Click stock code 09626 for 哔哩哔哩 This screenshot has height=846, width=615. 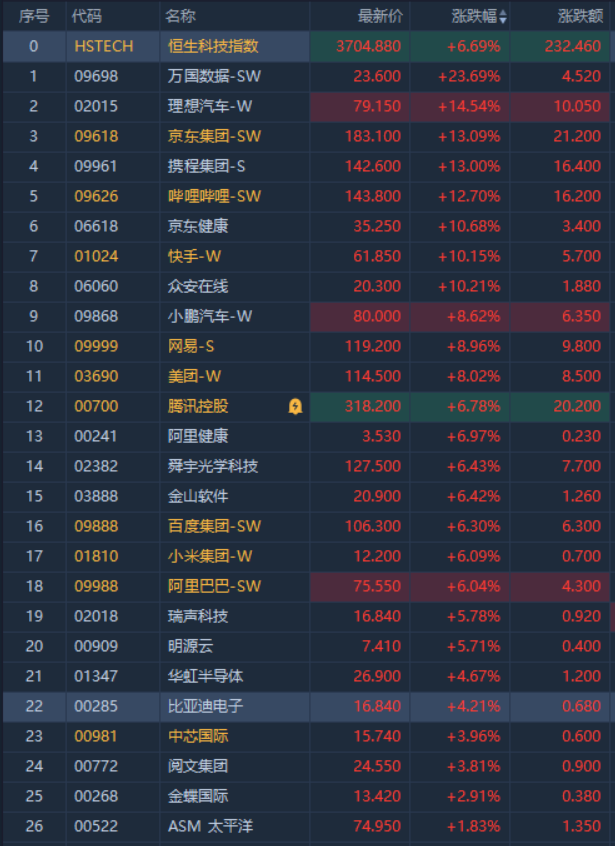pyautogui.click(x=96, y=196)
